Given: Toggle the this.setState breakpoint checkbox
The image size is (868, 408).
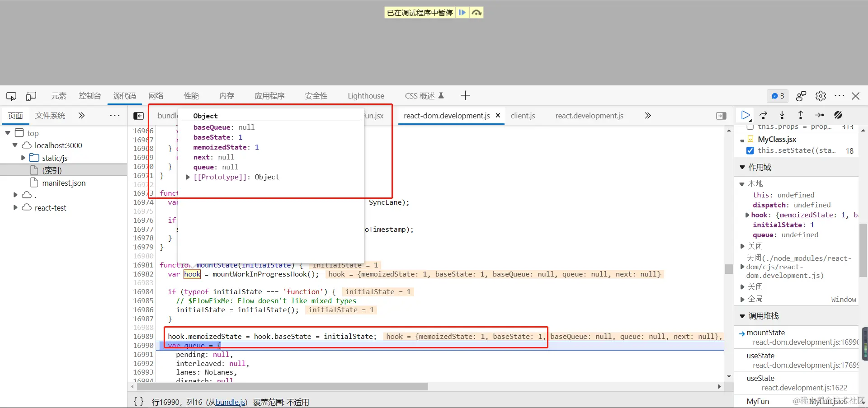Looking at the screenshot, I should click(x=750, y=150).
